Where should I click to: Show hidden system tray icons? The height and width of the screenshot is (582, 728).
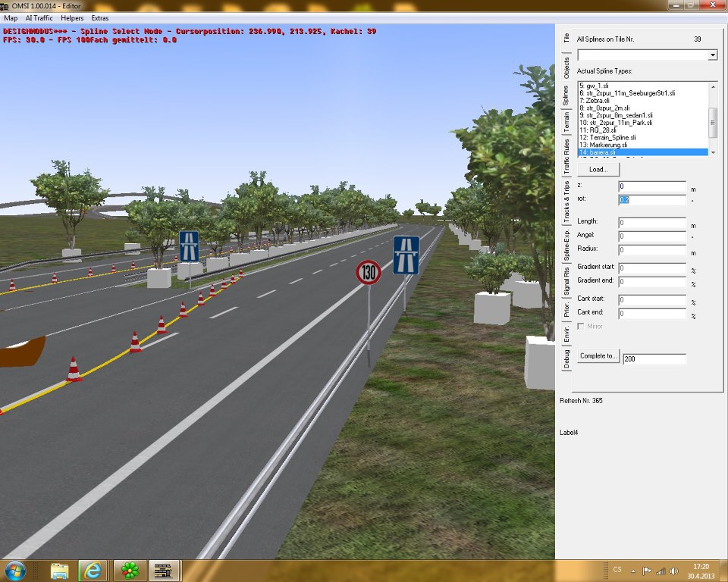(633, 571)
